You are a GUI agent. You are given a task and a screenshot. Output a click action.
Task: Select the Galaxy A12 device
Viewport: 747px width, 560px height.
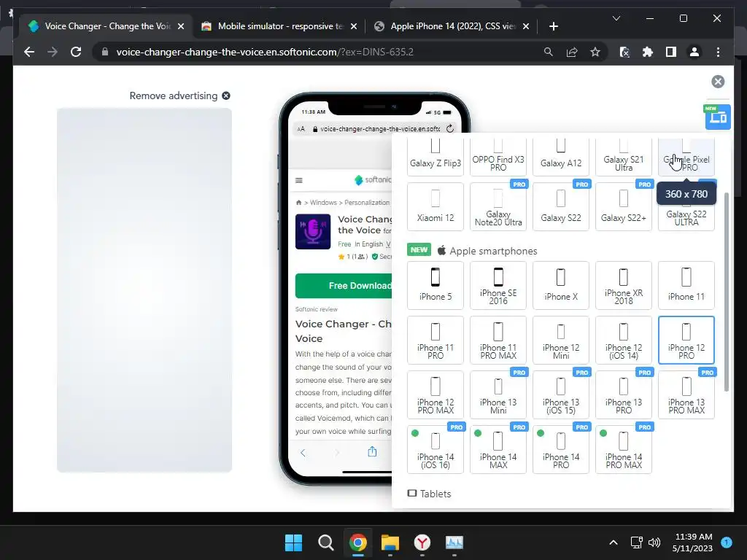click(x=561, y=157)
